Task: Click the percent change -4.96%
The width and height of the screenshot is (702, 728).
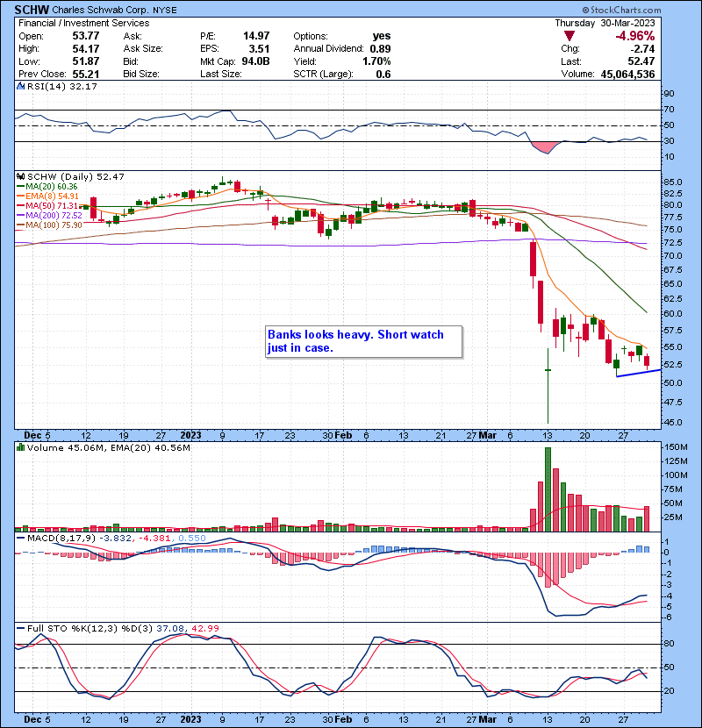Action: click(634, 36)
